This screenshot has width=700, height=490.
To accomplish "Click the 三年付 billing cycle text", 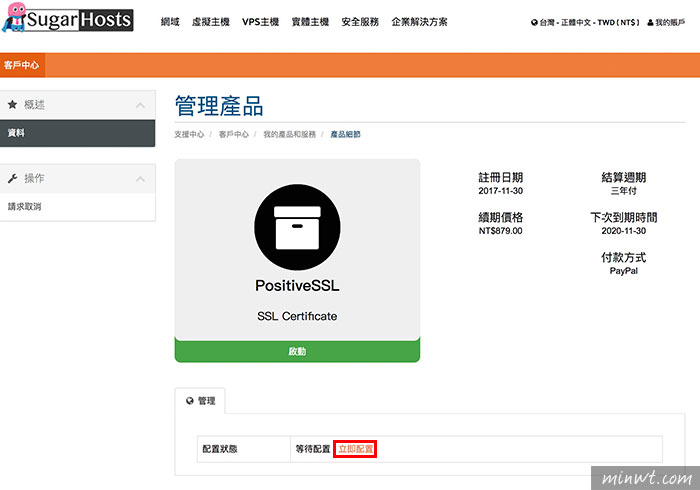I will [x=624, y=191].
